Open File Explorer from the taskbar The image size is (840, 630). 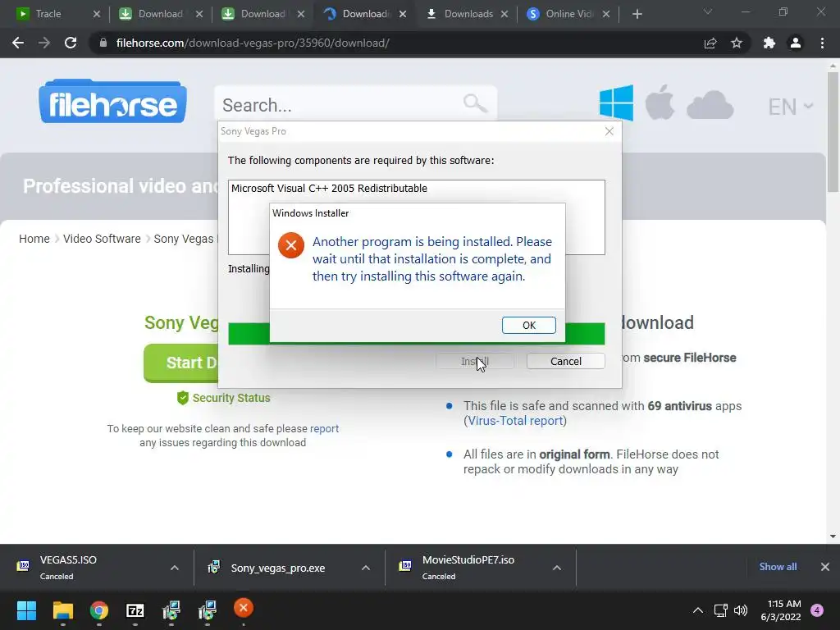62,610
